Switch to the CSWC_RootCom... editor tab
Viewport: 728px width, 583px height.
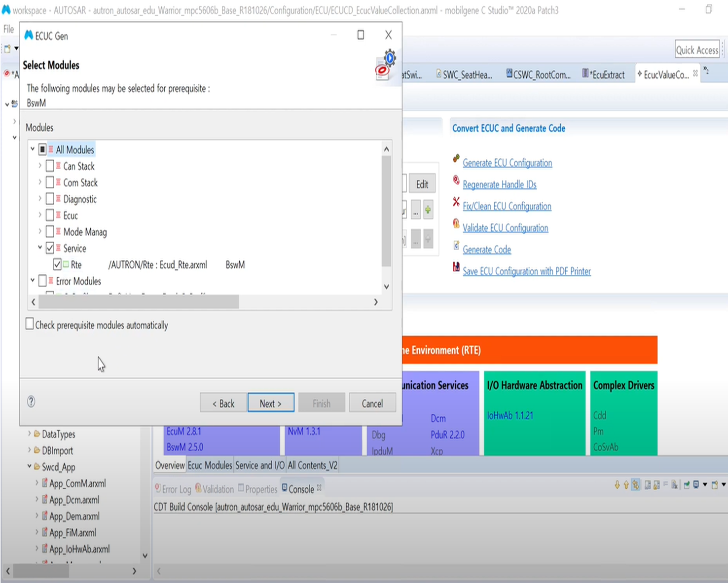[538, 74]
